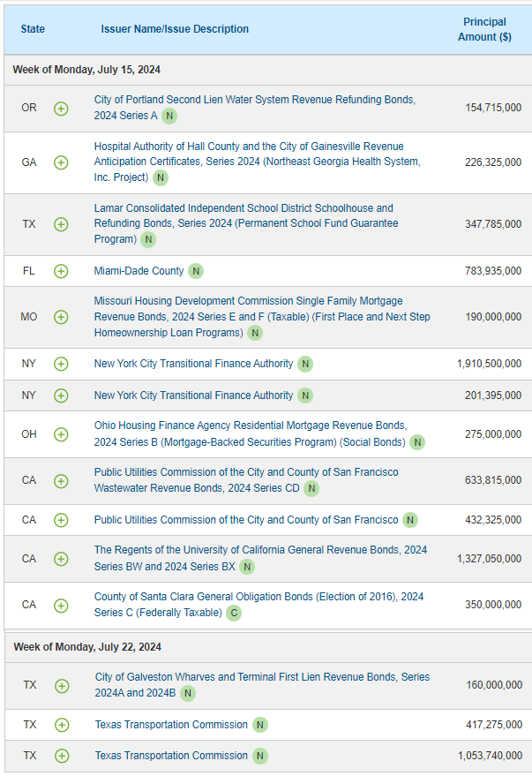Screen dimensions: 532x776
Task: Expand the NY Transitional Finance 1,910,500,000 row
Action: 61,365
